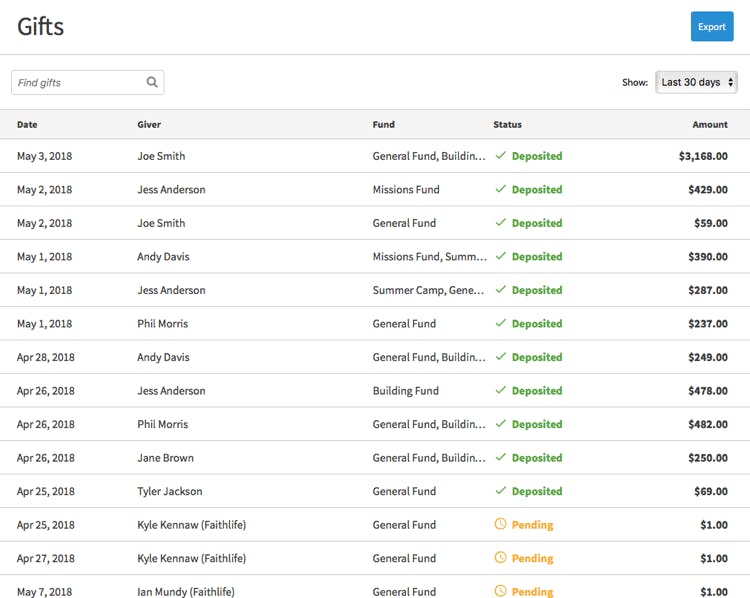Click the Pending clock icon for the Apr 25 gift

[501, 524]
